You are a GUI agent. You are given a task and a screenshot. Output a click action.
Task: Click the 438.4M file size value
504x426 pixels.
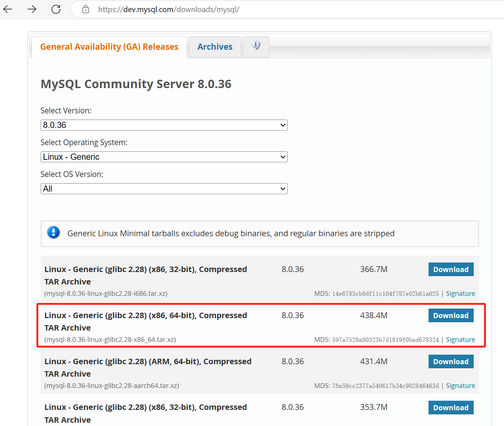coord(374,315)
